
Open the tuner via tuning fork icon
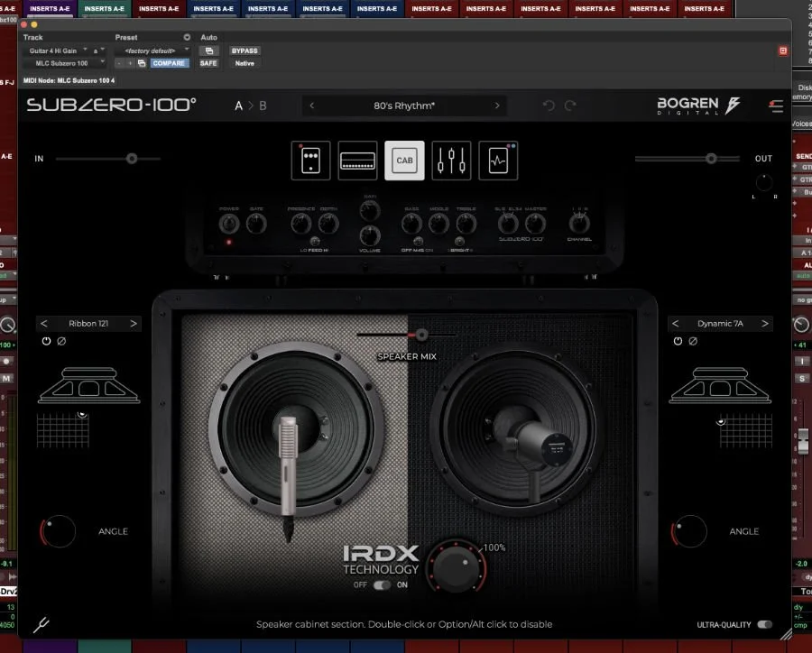click(40, 624)
